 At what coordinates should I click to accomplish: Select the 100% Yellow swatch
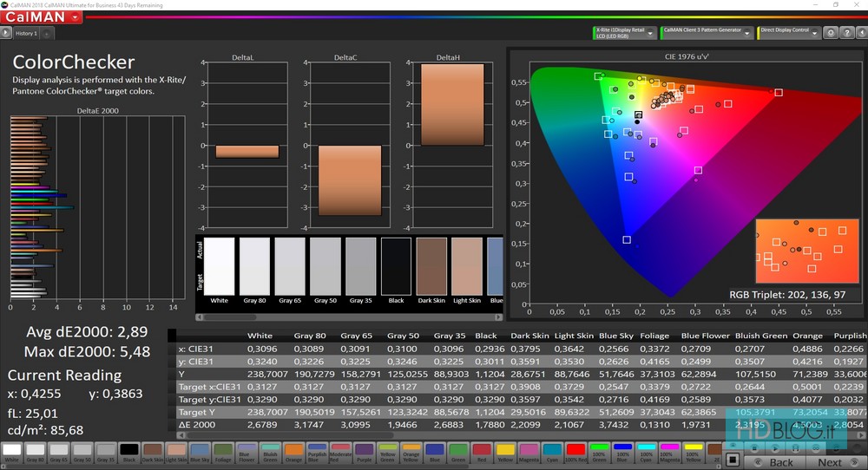pos(693,453)
